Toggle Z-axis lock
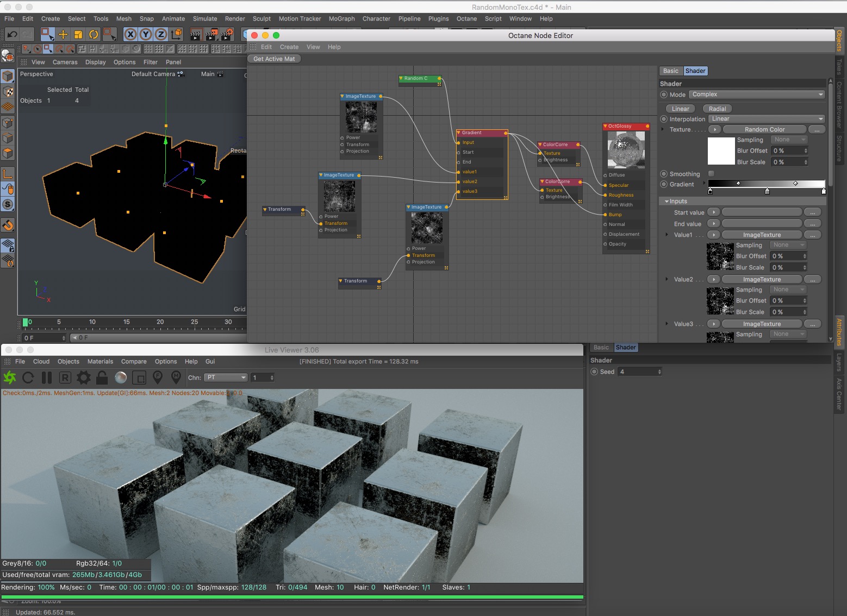The image size is (847, 616). coord(161,34)
